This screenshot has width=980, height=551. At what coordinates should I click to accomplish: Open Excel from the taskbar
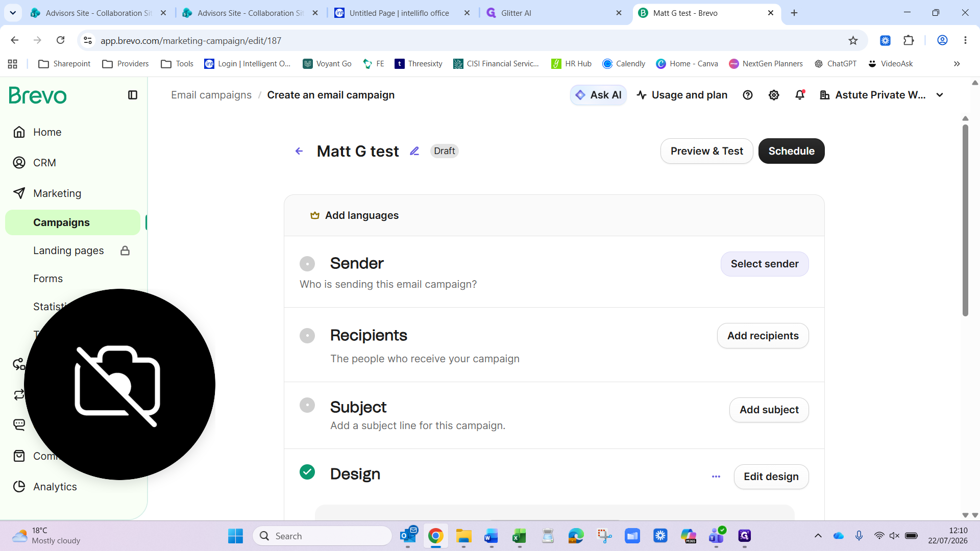pos(519,536)
